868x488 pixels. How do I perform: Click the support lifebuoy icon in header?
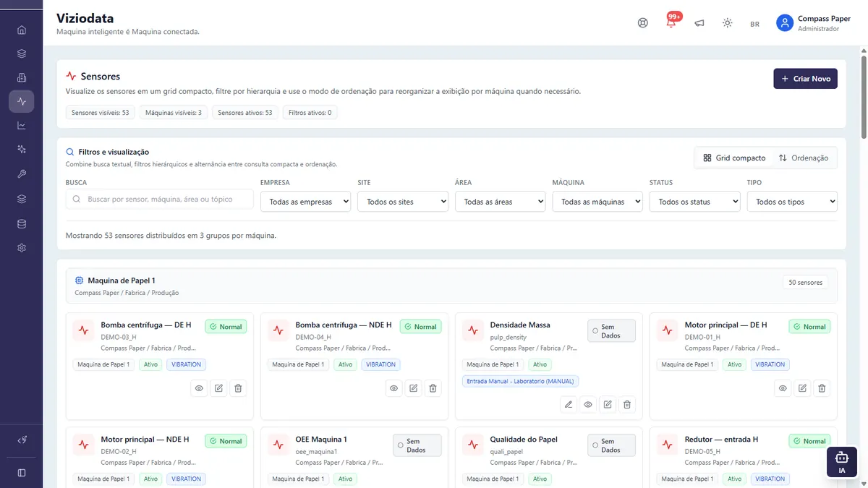pyautogui.click(x=643, y=23)
